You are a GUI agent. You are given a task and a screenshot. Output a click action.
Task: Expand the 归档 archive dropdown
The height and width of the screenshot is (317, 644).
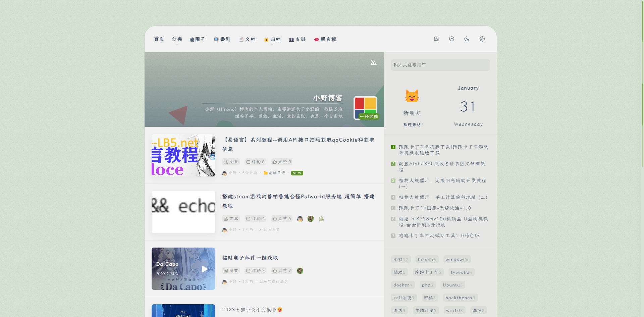coord(272,40)
